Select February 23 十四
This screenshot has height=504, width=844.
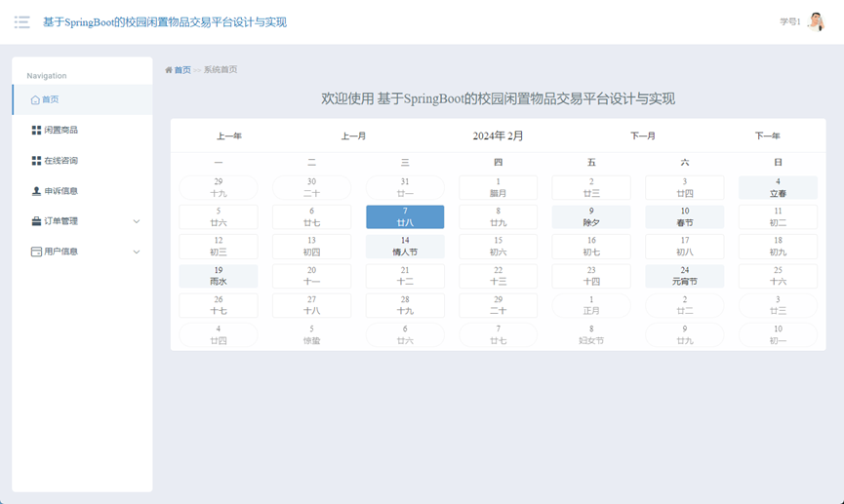click(x=591, y=276)
